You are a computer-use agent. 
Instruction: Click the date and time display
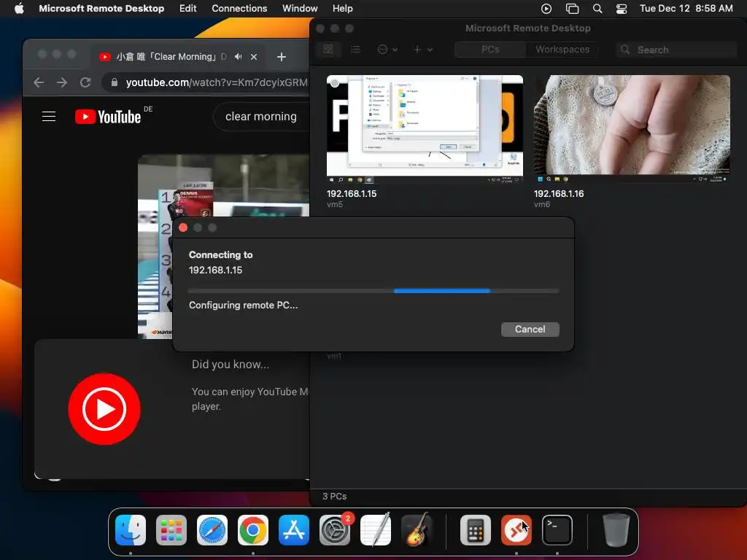pyautogui.click(x=686, y=9)
